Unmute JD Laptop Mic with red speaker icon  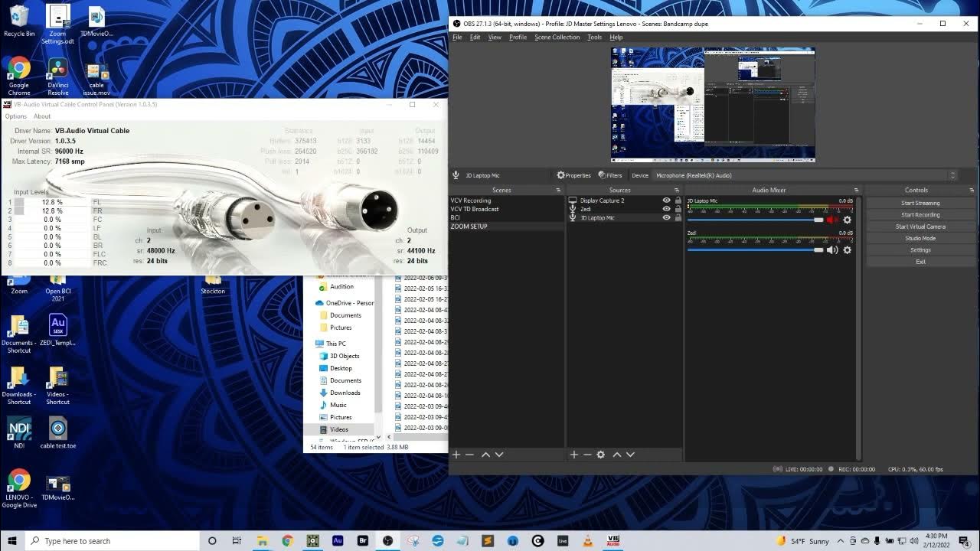click(832, 220)
